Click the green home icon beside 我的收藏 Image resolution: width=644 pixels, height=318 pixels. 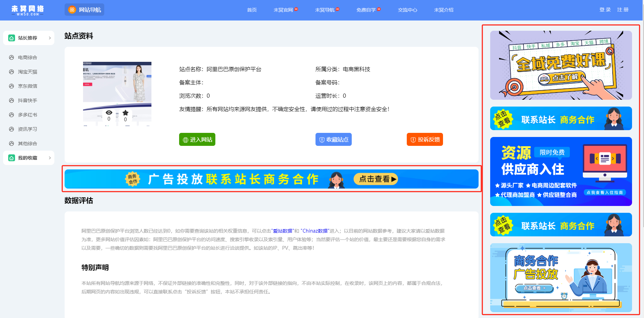pos(12,158)
